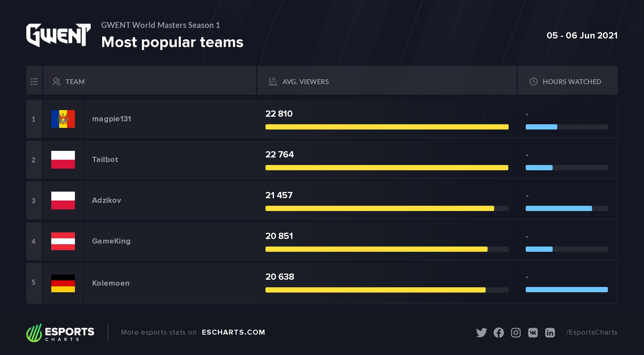This screenshot has height=355, width=644.
Task: Click the chart icon beside Avg. Viewers
Action: click(273, 82)
